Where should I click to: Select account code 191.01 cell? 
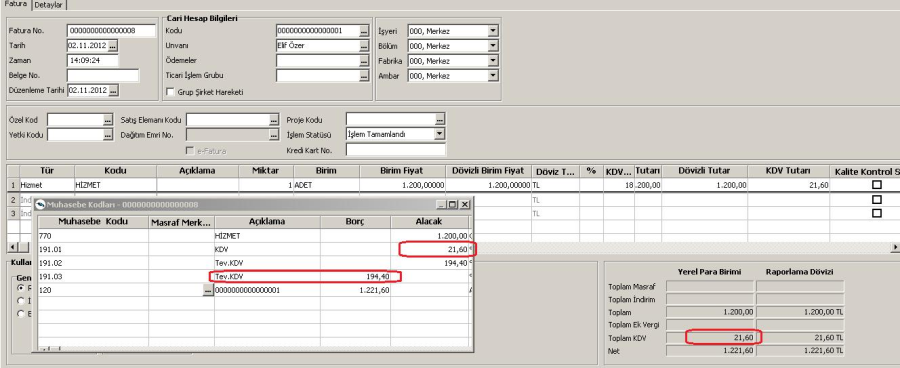(x=93, y=249)
